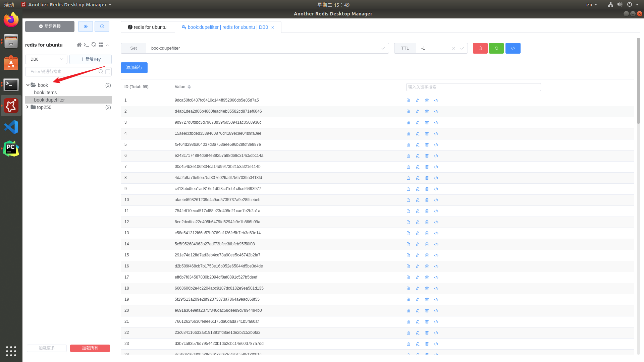Switch to redis for ubuntu tab

tap(148, 27)
